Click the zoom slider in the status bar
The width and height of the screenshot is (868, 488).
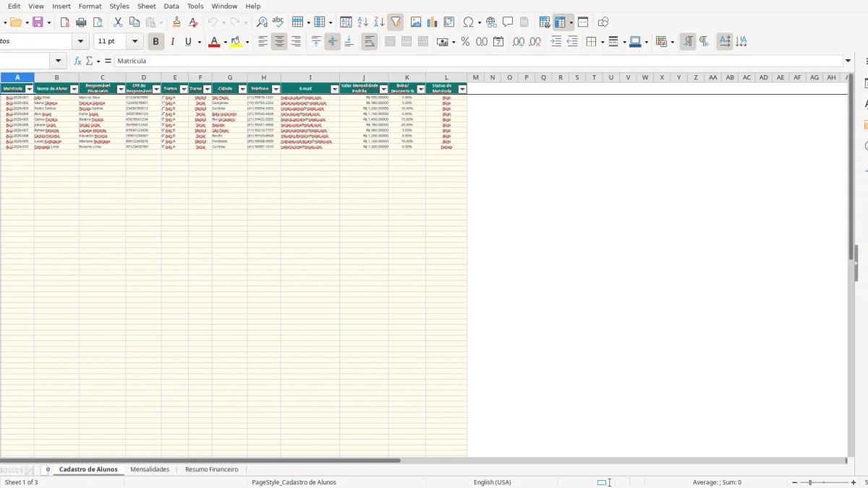point(824,482)
